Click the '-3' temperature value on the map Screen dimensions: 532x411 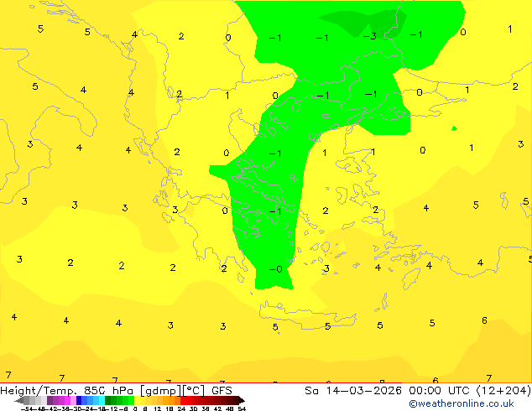(370, 36)
